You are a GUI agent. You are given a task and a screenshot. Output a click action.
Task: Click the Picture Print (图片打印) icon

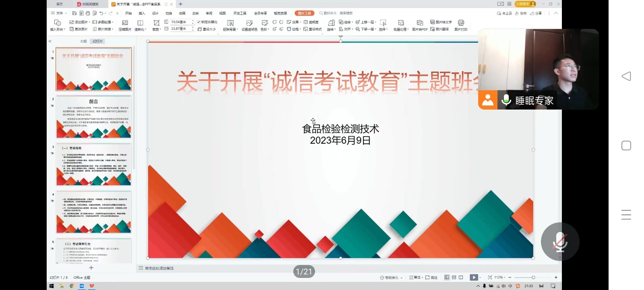tap(461, 23)
